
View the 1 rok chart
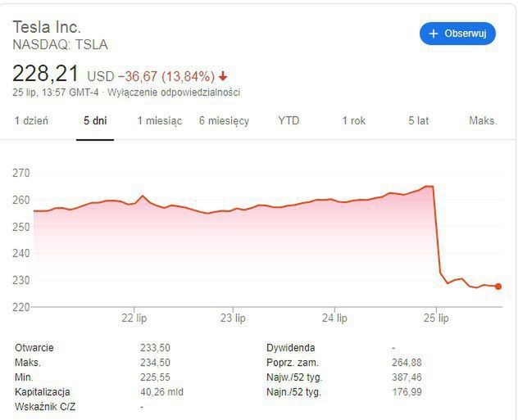pyautogui.click(x=353, y=120)
